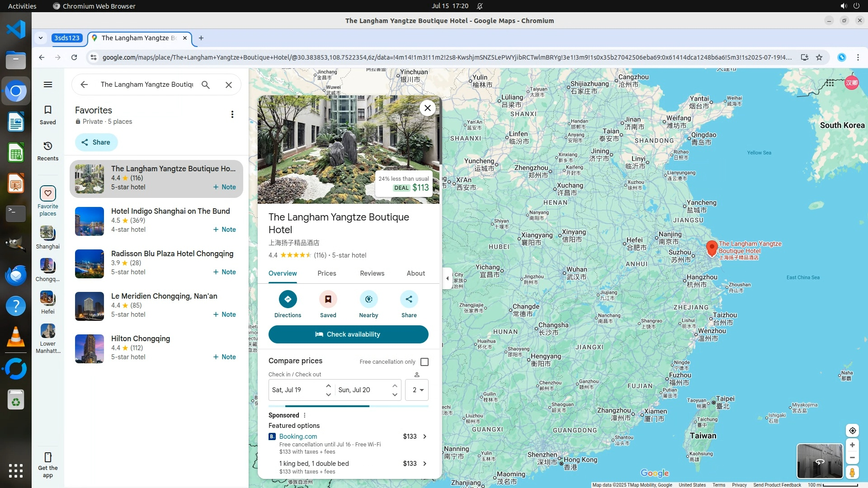Collapse the side panel arrow
The height and width of the screenshot is (488, 868).
click(x=447, y=278)
